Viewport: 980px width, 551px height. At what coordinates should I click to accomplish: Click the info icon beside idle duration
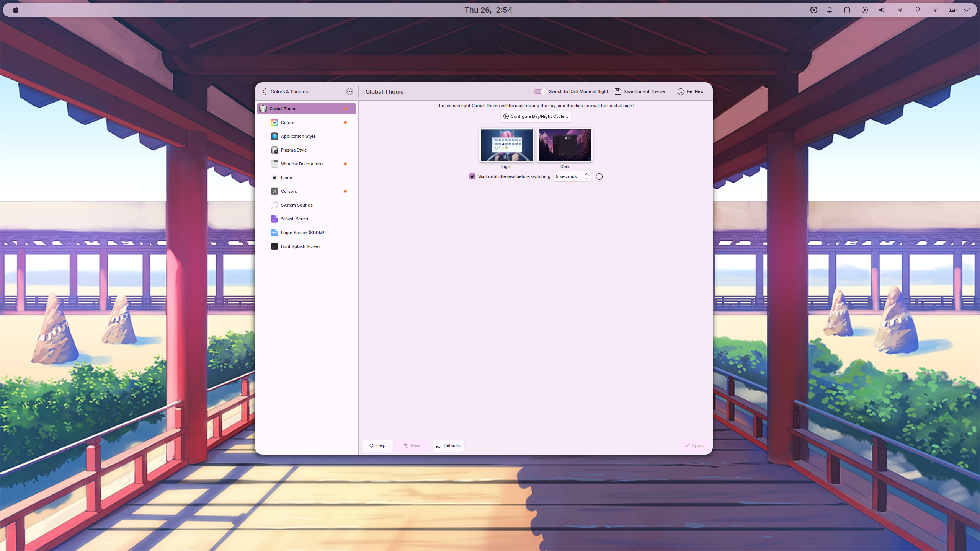click(599, 176)
